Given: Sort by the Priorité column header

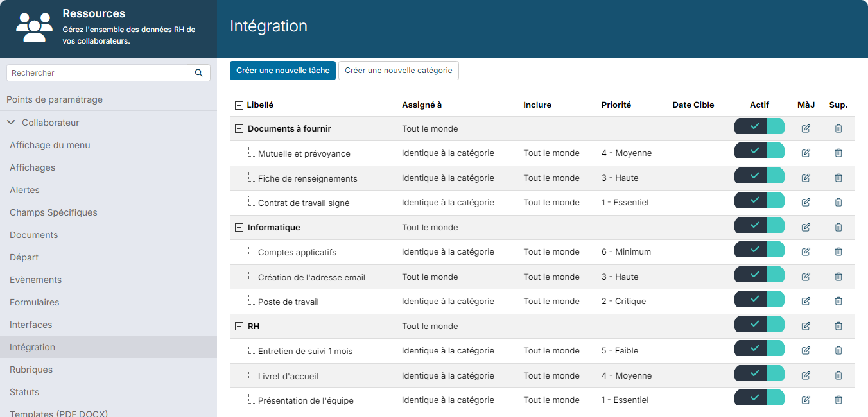Looking at the screenshot, I should click(616, 105).
